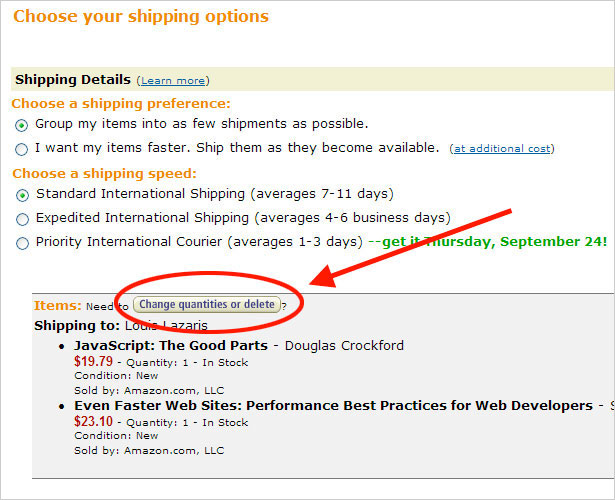Open the 'Learn more' link beside Shipping Details

[172, 81]
